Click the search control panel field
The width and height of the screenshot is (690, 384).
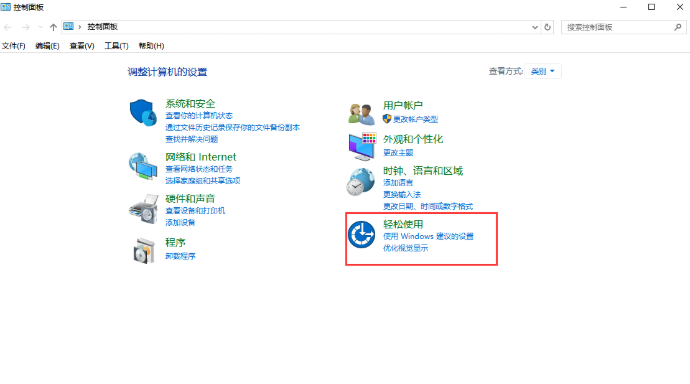[618, 27]
